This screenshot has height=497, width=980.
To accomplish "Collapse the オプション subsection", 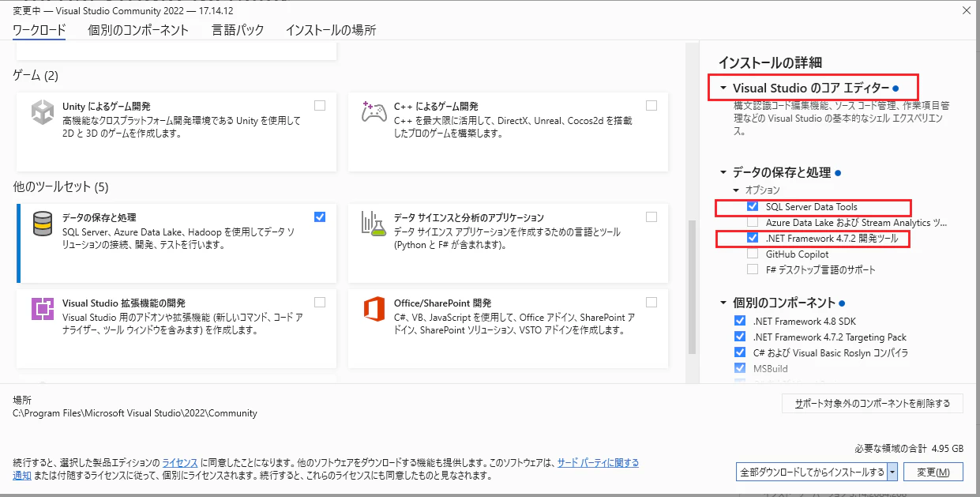I will [736, 190].
